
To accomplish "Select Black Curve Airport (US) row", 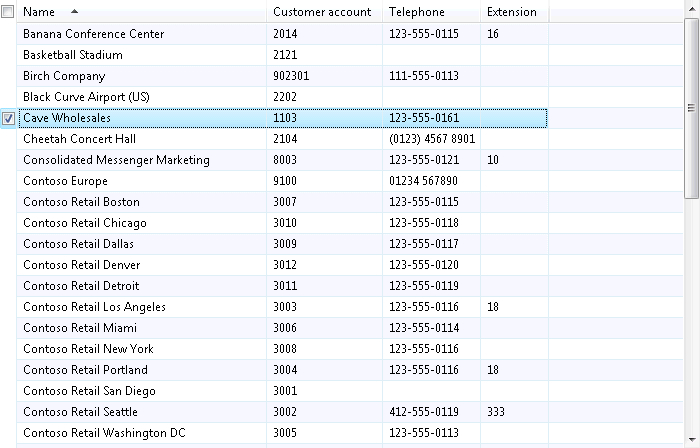I will [350, 97].
